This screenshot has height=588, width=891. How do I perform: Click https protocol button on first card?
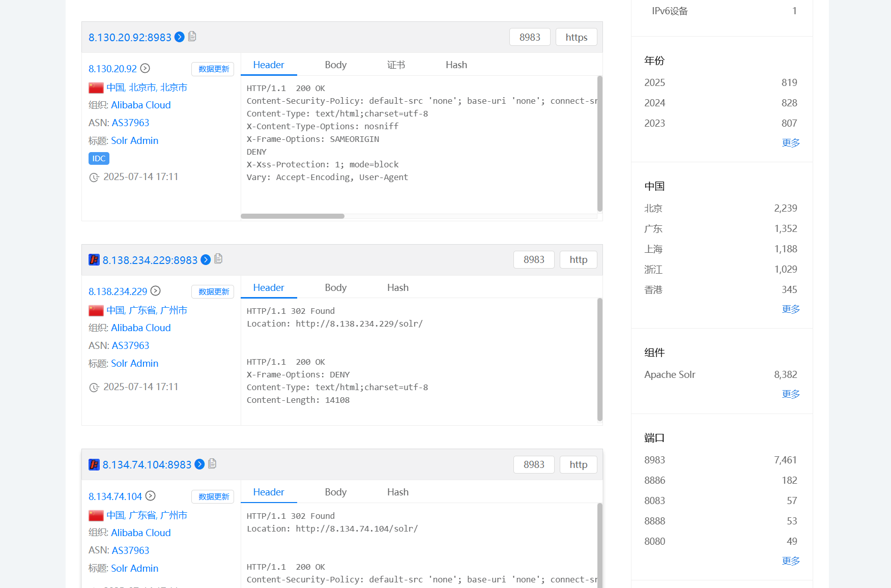tap(577, 37)
